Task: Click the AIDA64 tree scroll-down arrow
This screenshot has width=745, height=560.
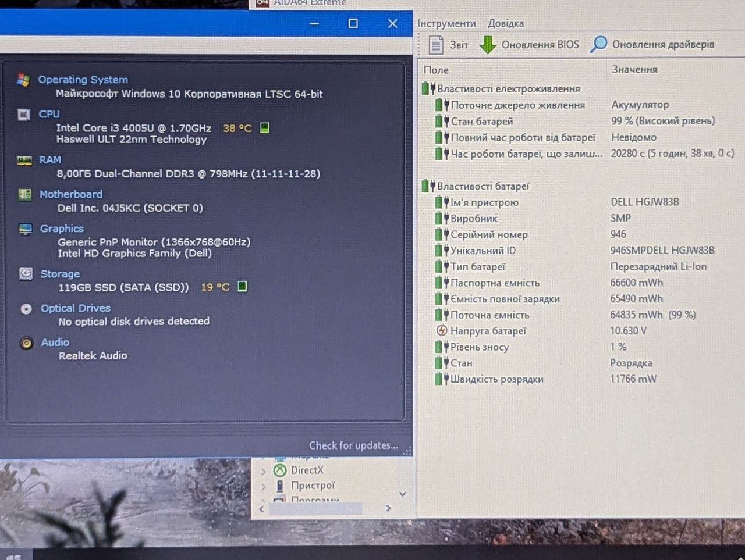Action: [x=402, y=494]
